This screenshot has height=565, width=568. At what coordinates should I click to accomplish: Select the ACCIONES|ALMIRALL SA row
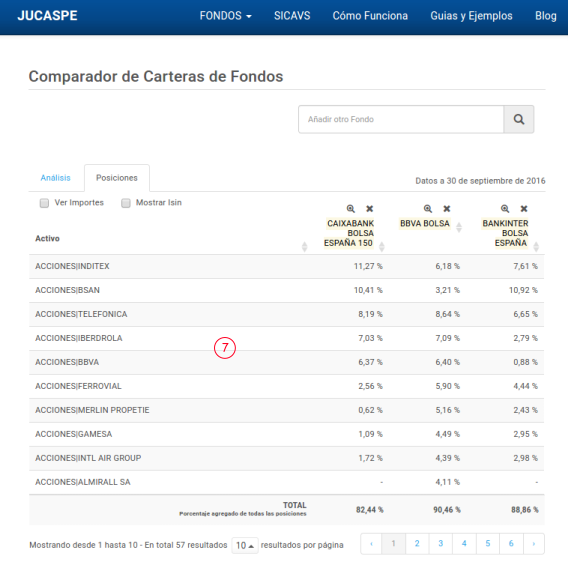(287, 482)
